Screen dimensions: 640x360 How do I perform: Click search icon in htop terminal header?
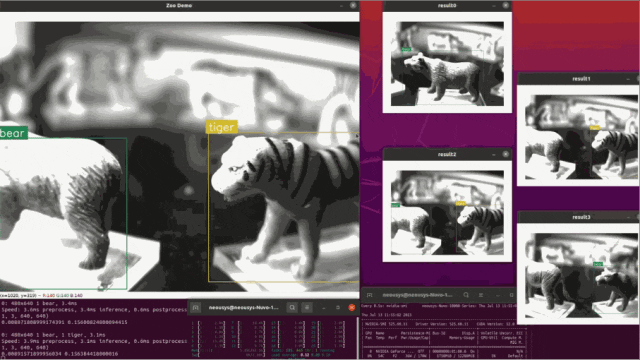coord(292,307)
